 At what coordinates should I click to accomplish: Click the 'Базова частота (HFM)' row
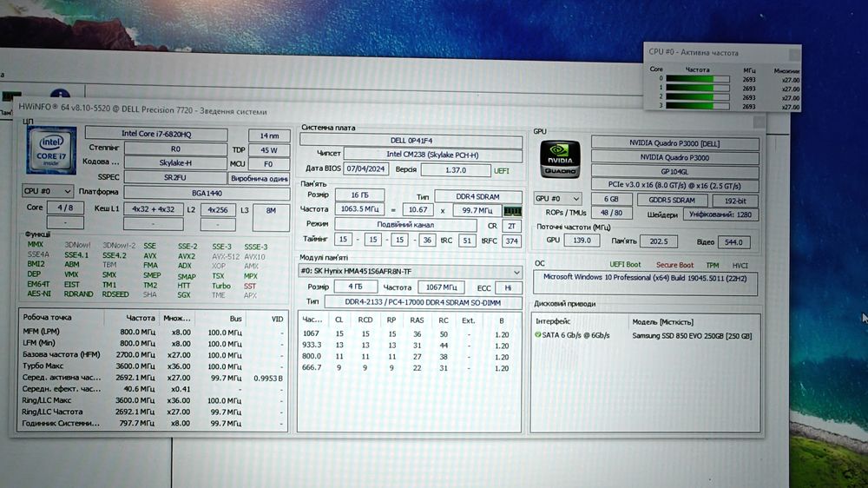tap(153, 354)
